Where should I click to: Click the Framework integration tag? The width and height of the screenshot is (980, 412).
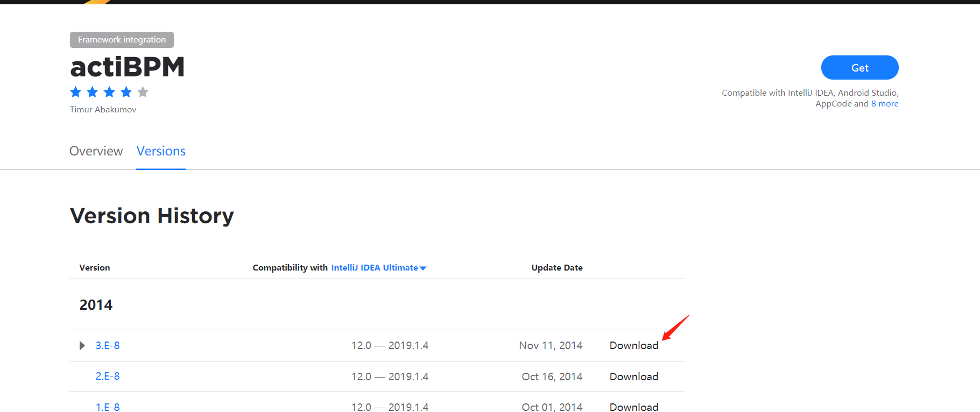122,40
